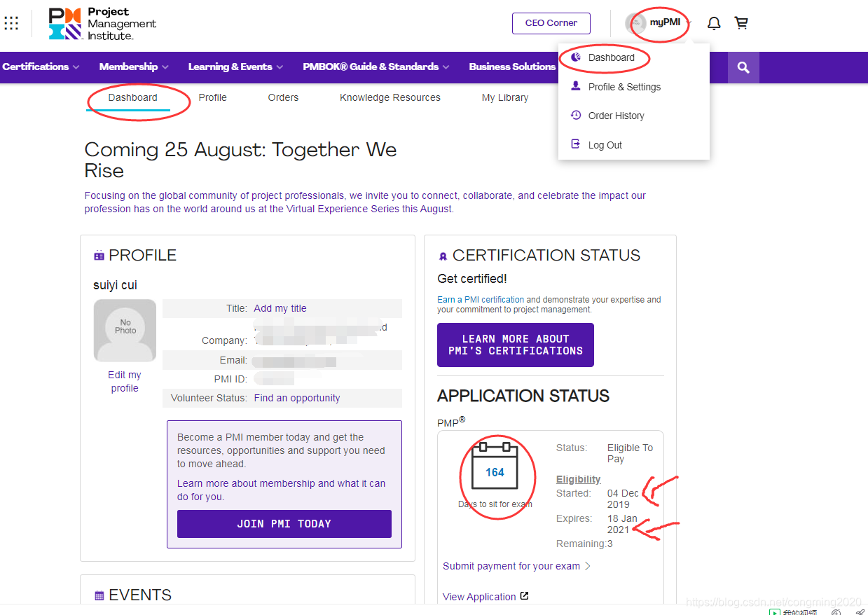Click the Get certified! text
This screenshot has height=615, width=868.
[x=472, y=279]
